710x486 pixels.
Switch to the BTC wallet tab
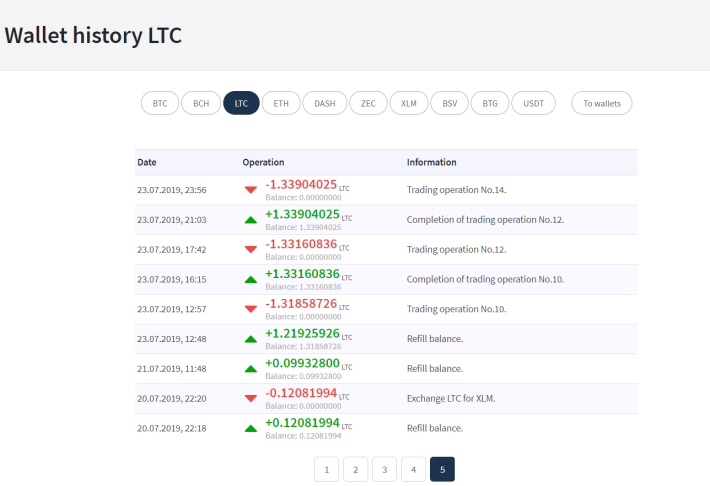coord(160,103)
